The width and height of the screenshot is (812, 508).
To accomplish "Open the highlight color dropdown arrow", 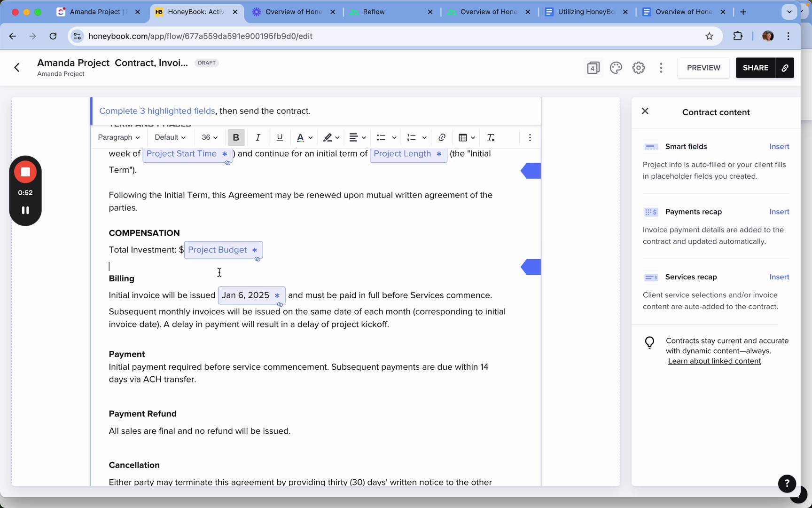I will (x=337, y=138).
